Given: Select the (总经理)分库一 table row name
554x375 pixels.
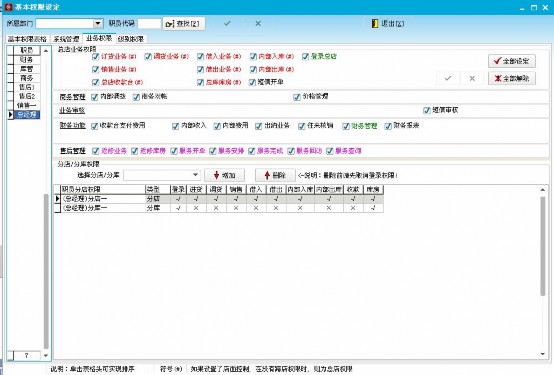Looking at the screenshot, I should [102, 208].
